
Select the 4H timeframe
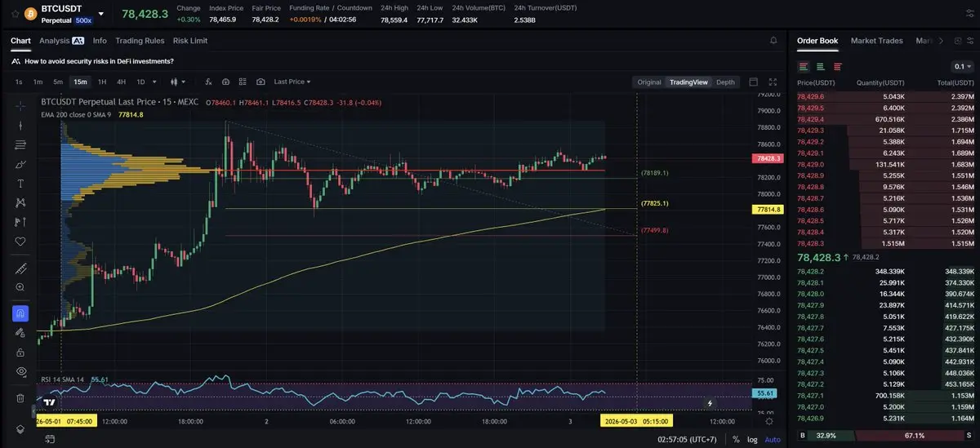[121, 82]
